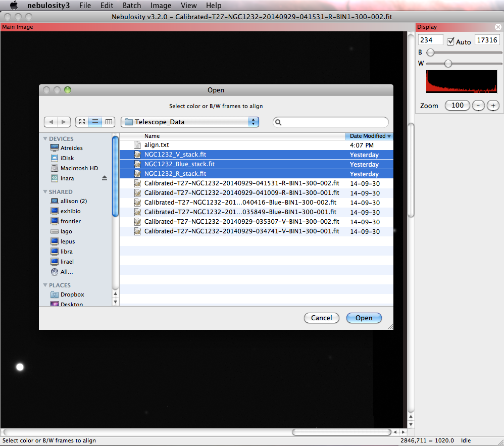Open the Apple menu
This screenshot has width=504, height=446.
coord(14,6)
